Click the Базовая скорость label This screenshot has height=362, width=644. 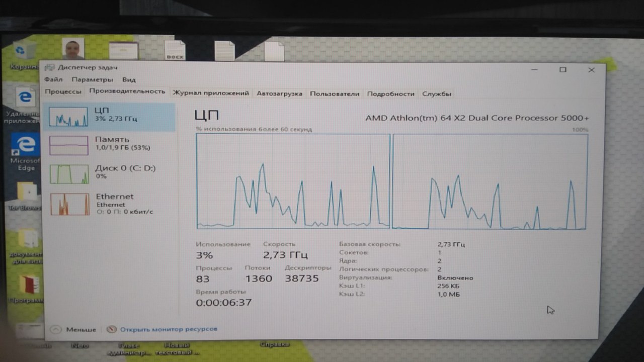coord(370,244)
